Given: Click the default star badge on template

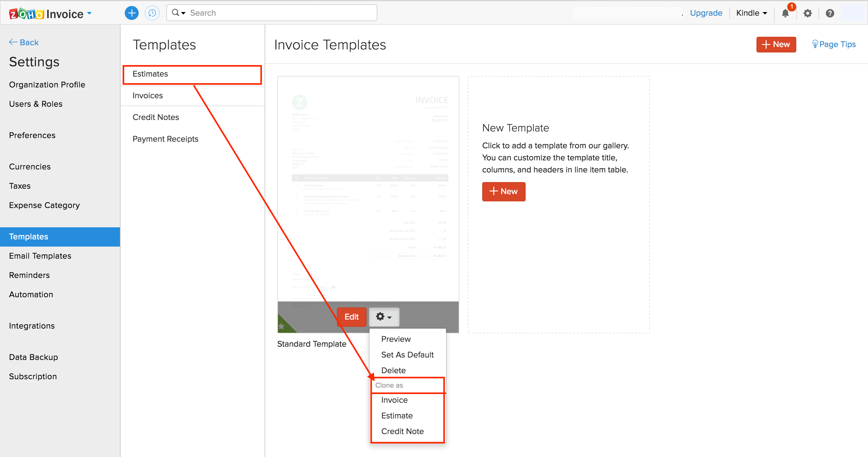Looking at the screenshot, I should point(281,326).
